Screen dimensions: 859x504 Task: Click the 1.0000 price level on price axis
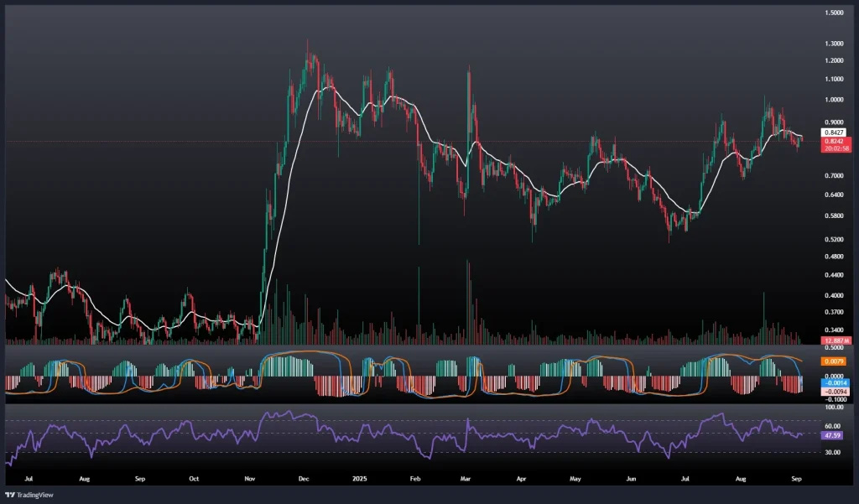click(x=834, y=100)
